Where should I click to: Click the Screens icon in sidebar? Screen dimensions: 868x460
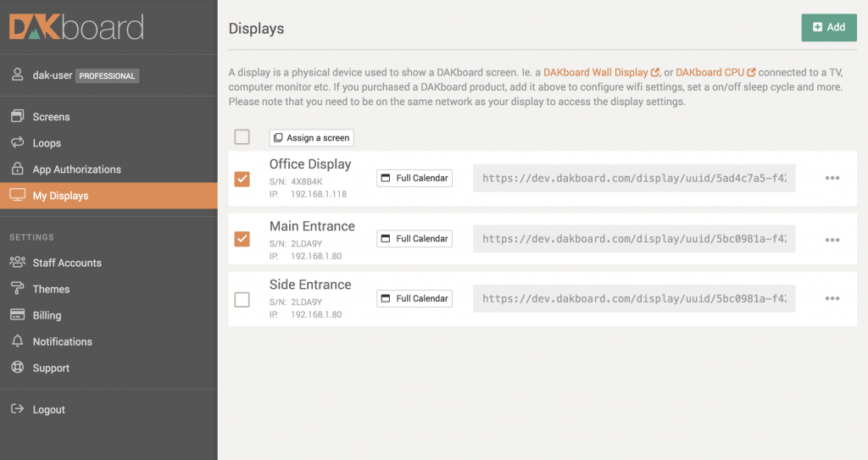(x=18, y=116)
